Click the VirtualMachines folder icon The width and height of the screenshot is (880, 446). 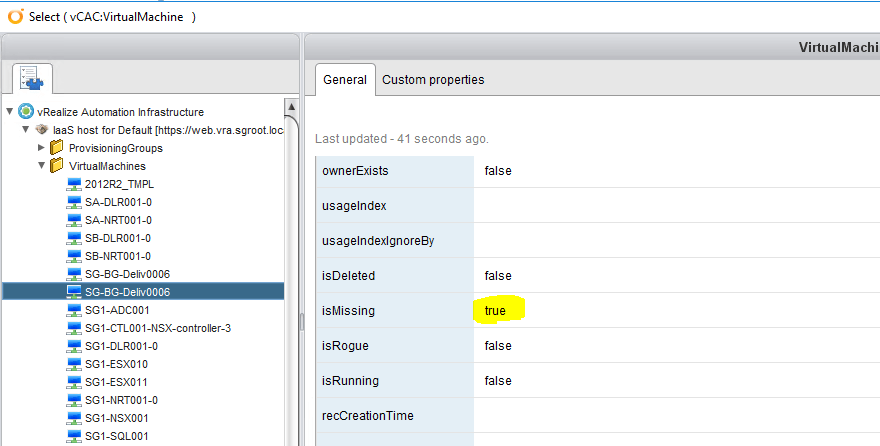coord(57,165)
